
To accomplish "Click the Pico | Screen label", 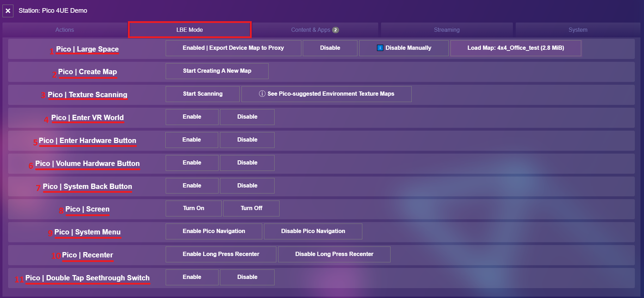I will 87,209.
